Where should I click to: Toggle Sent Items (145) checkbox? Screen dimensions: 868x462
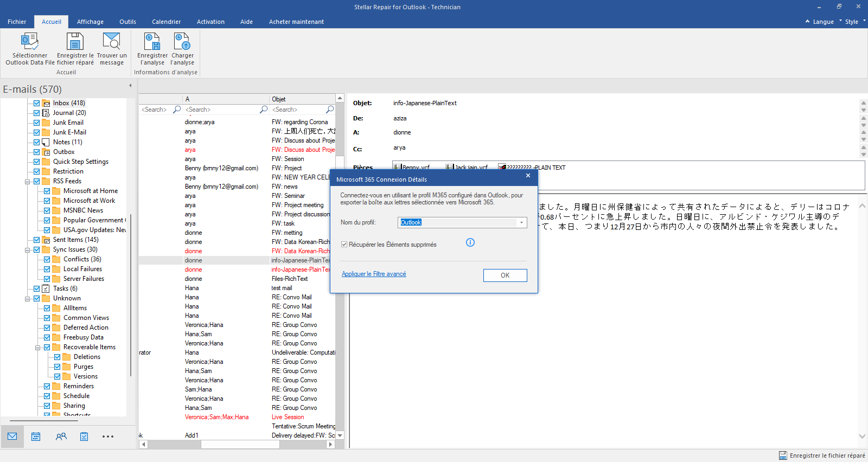click(x=36, y=240)
